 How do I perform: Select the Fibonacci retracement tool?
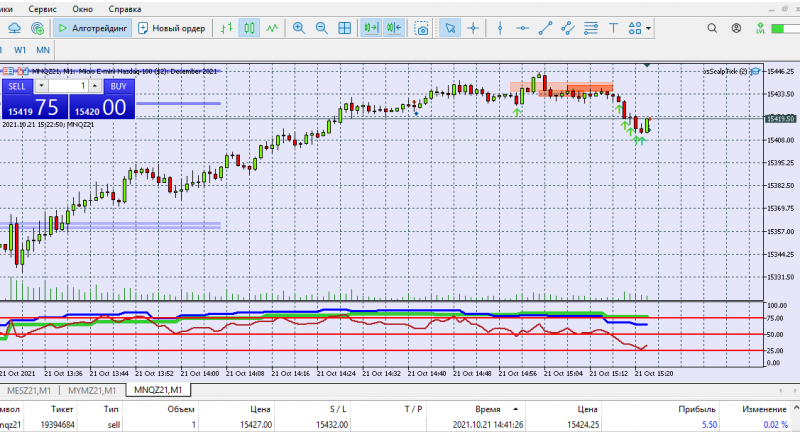click(x=591, y=28)
